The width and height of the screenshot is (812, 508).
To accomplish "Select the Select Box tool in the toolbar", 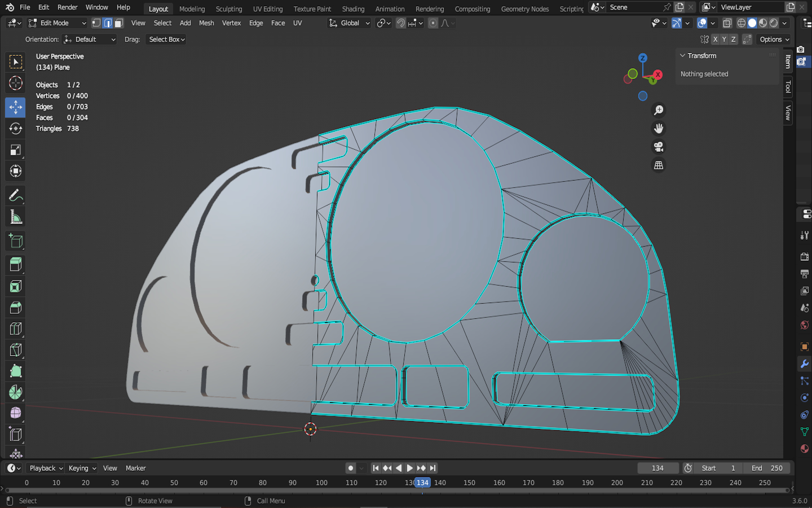I will click(16, 62).
